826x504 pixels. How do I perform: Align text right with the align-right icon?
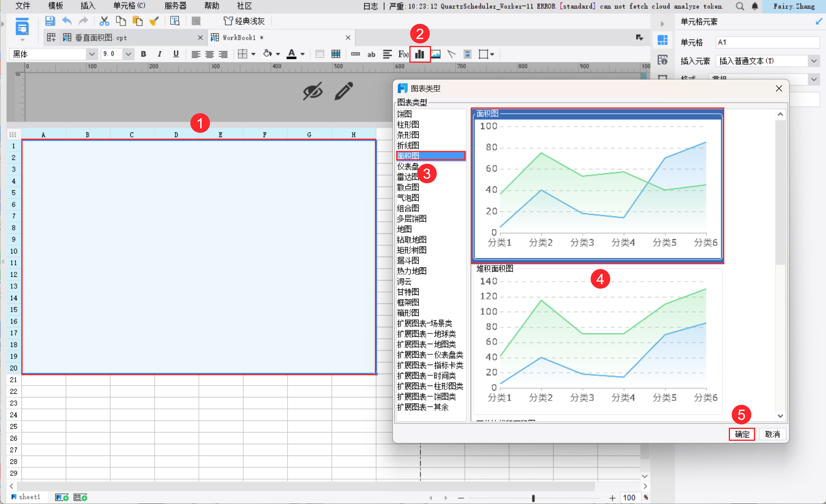tap(223, 54)
